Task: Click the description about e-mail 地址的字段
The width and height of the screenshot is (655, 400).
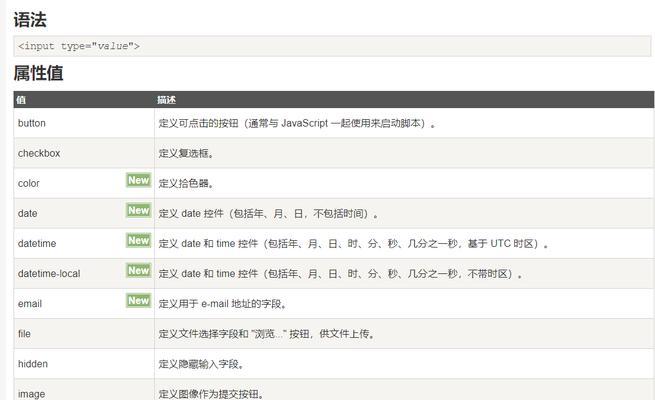Action: [x=223, y=304]
